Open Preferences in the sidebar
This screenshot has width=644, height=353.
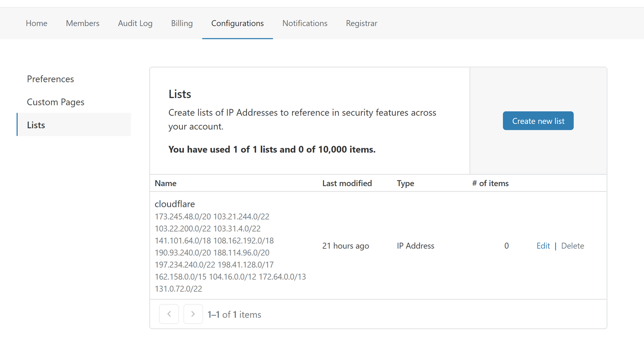pos(50,79)
